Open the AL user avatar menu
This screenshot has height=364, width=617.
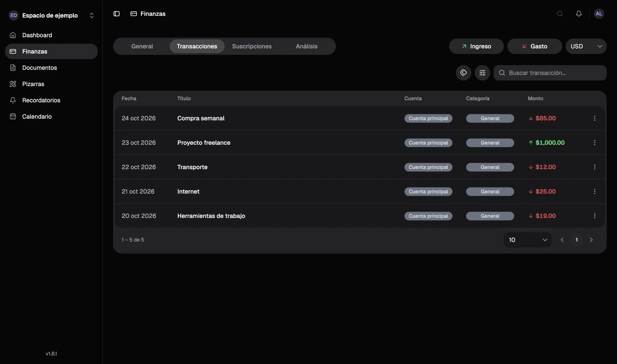click(599, 14)
